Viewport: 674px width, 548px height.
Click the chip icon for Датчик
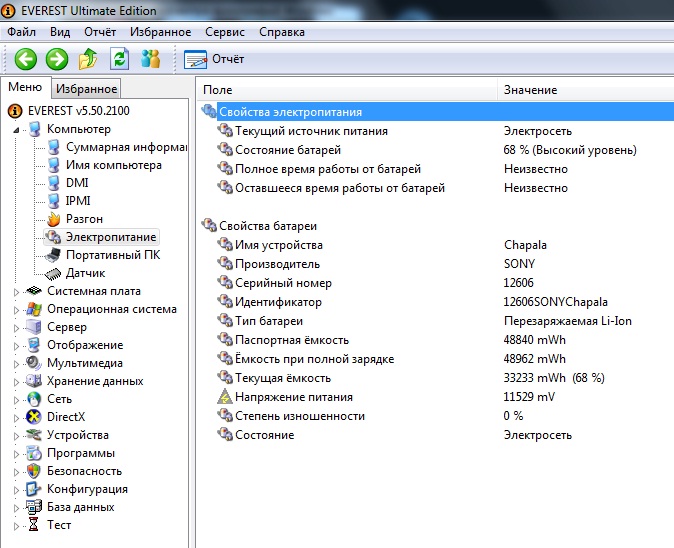[x=53, y=273]
